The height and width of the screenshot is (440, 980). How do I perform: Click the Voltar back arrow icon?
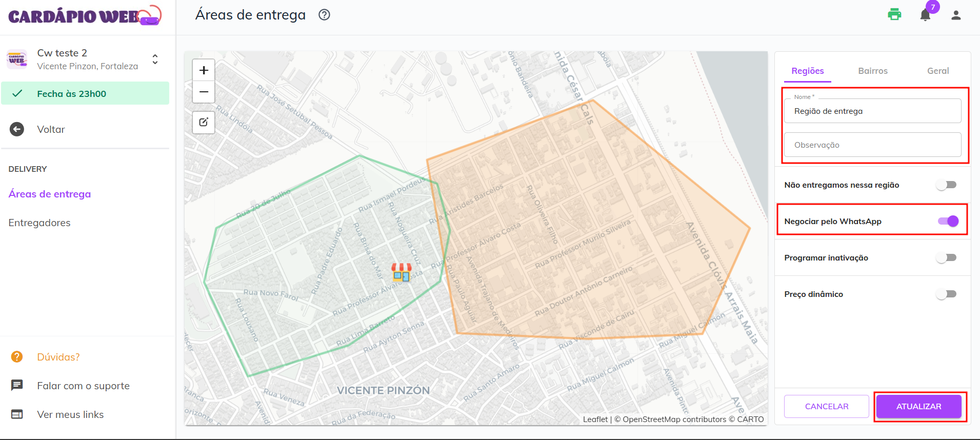[17, 129]
